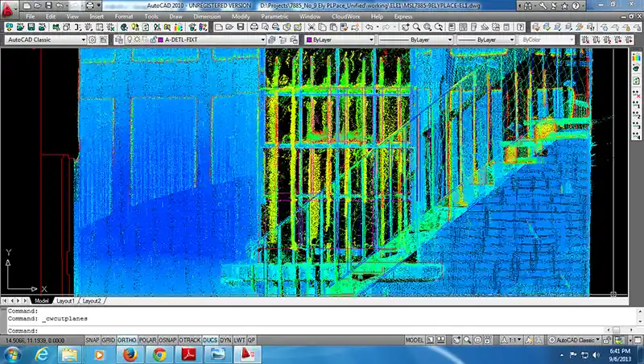Viewport: 644px width, 364px height.
Task: Click the SteeringWheels icon in status bar
Action: click(x=477, y=340)
